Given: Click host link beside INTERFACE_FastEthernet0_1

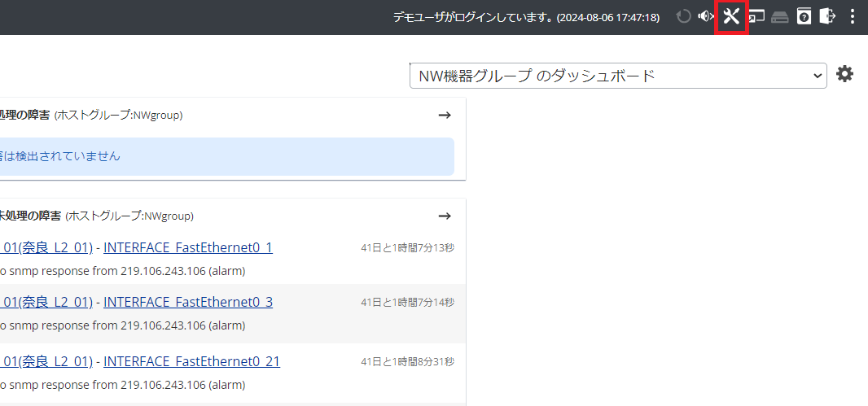Looking at the screenshot, I should (46, 247).
